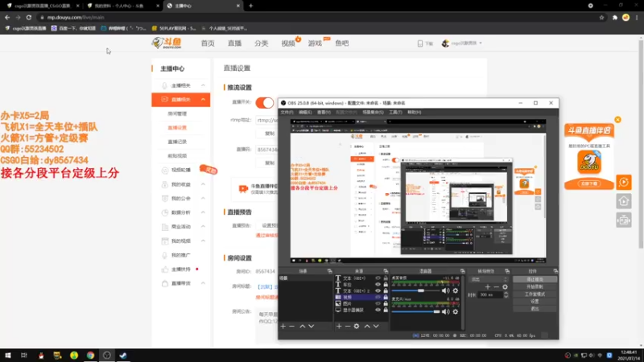644x362 pixels.
Task: Pop out the OBS scenes dock
Action: tap(329, 271)
